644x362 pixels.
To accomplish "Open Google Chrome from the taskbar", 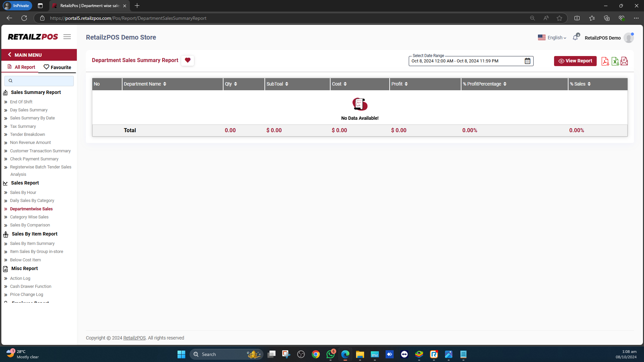I will tap(315, 354).
